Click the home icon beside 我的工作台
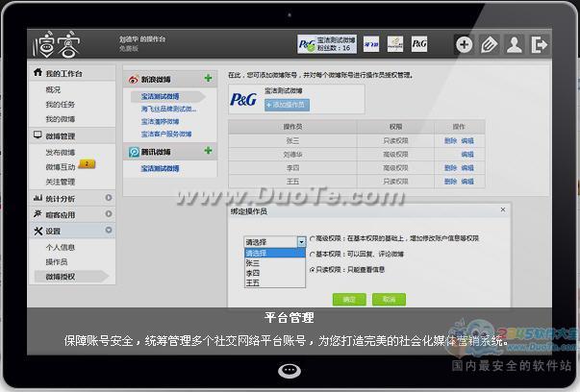 (x=38, y=72)
